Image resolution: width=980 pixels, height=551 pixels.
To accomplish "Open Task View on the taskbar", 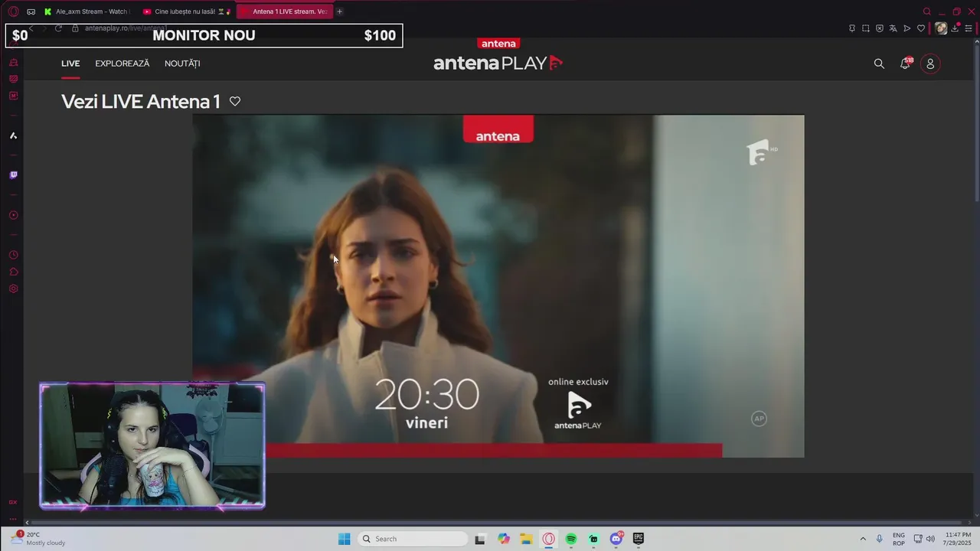I will point(480,539).
